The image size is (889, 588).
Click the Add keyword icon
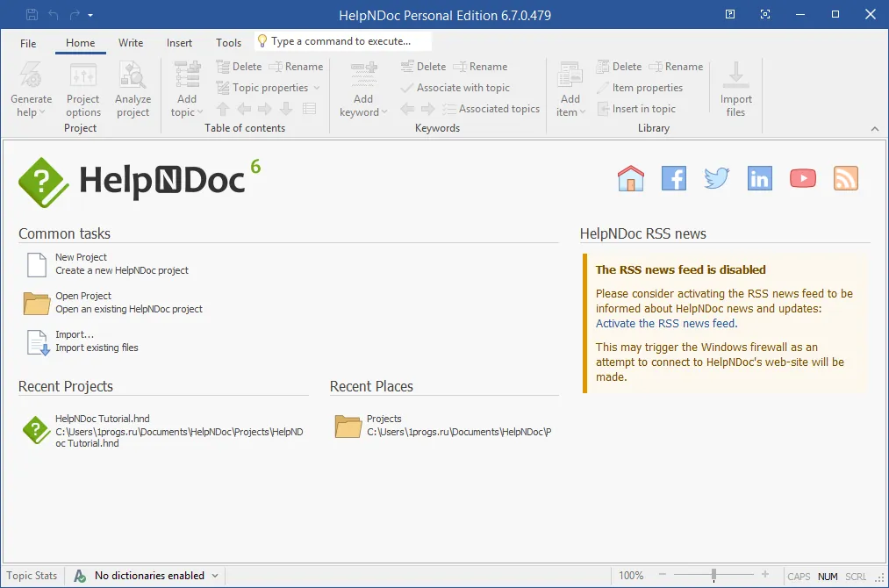tap(362, 75)
